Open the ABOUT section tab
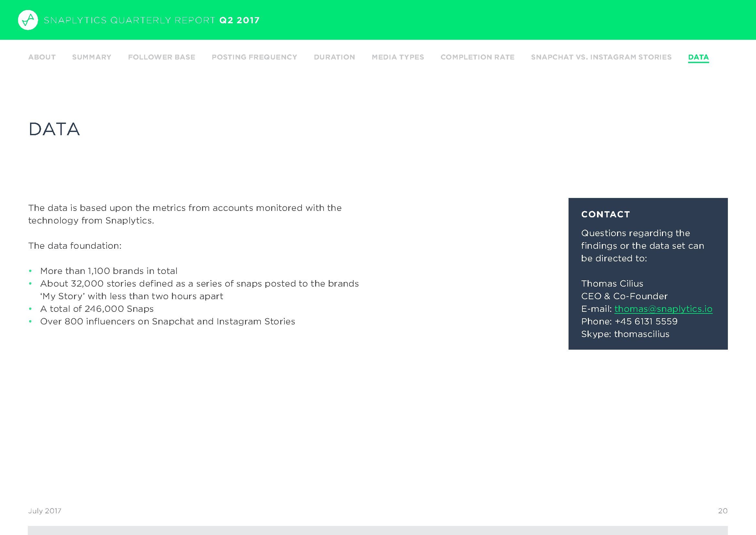The height and width of the screenshot is (535, 756). [42, 57]
